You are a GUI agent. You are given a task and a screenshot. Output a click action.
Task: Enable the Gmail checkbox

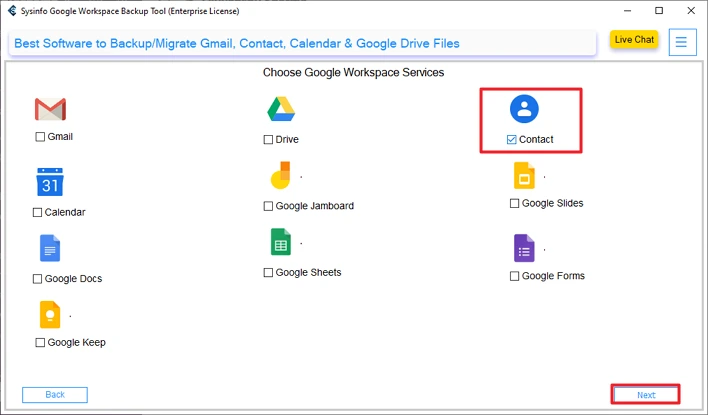[40, 136]
